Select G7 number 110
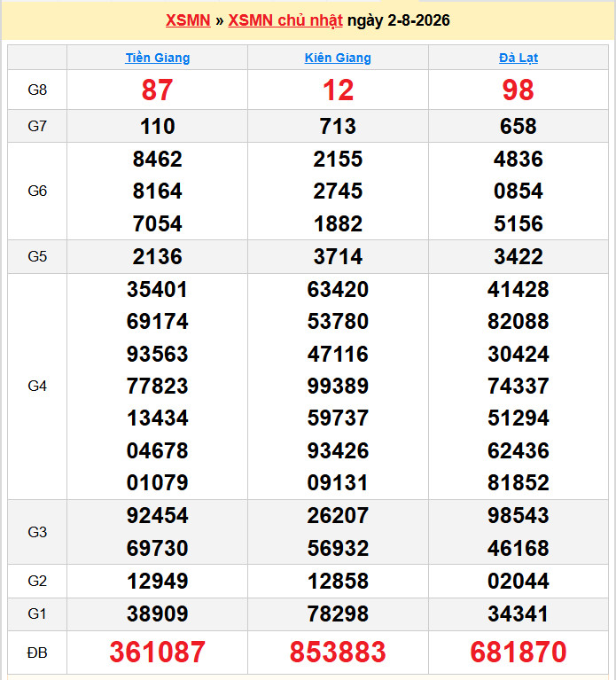 158,126
